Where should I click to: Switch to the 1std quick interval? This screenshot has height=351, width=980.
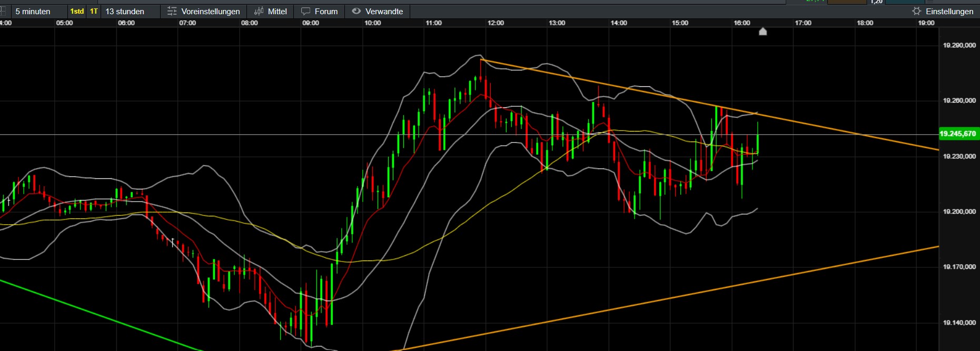pos(77,11)
